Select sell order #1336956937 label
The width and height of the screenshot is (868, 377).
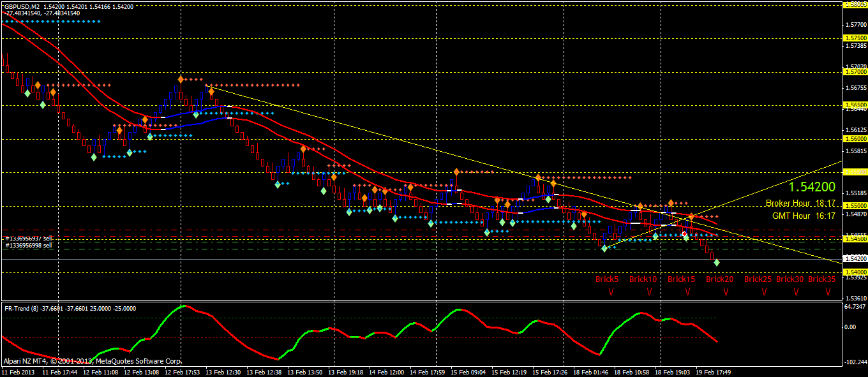[29, 237]
